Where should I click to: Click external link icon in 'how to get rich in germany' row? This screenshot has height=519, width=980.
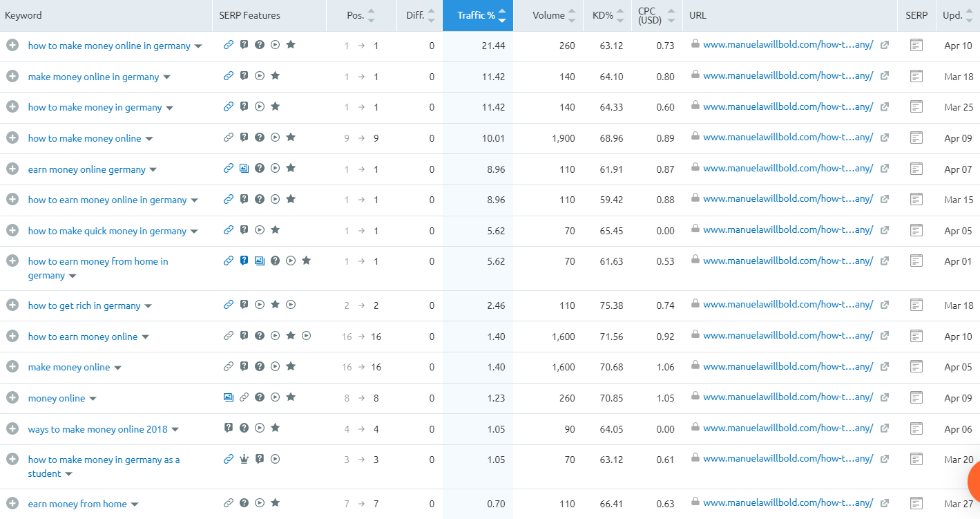point(885,305)
